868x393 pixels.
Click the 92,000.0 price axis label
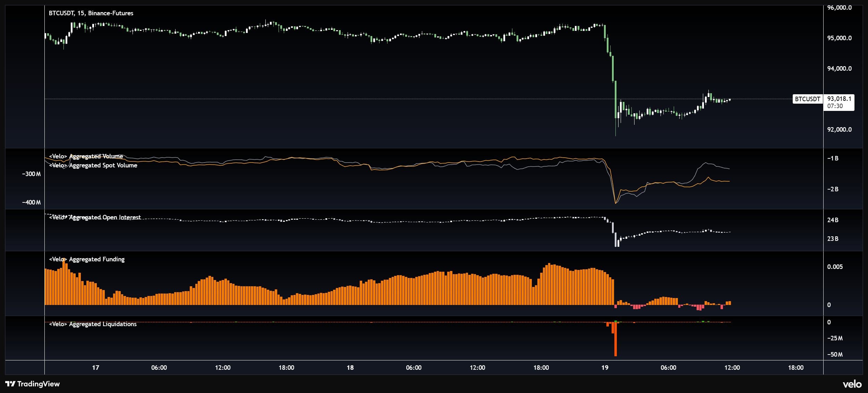839,130
